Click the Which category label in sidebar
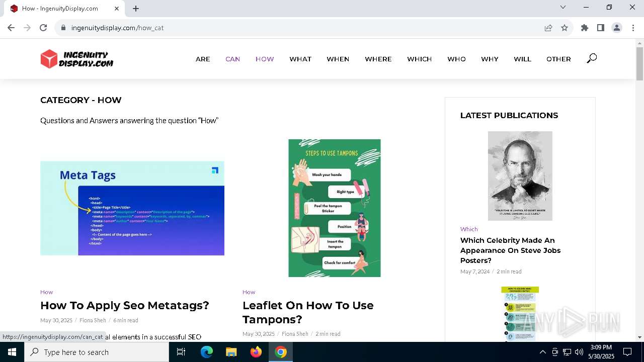 (469, 229)
